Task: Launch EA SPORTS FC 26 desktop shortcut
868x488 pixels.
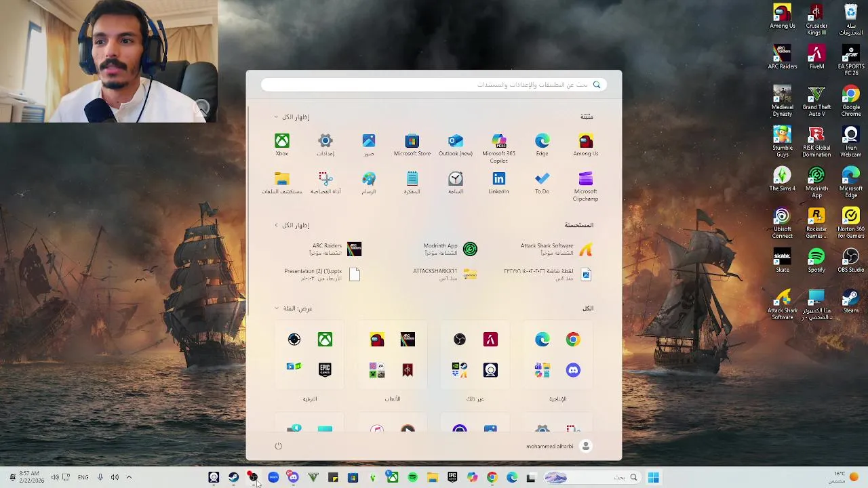Action: pos(850,61)
